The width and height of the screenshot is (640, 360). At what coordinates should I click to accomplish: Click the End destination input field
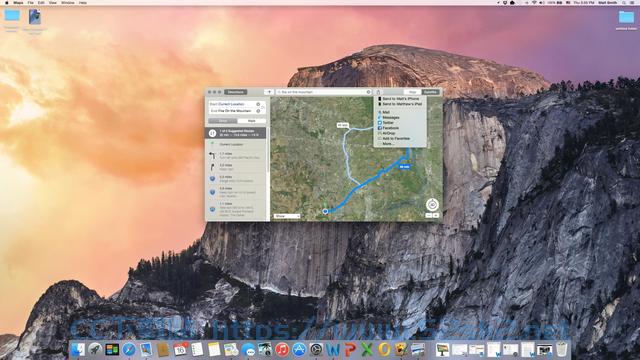pyautogui.click(x=233, y=111)
